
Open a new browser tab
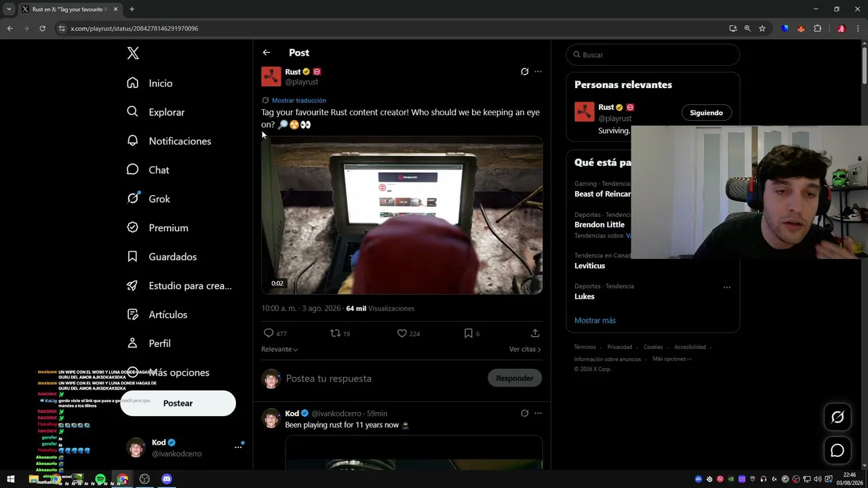click(132, 9)
